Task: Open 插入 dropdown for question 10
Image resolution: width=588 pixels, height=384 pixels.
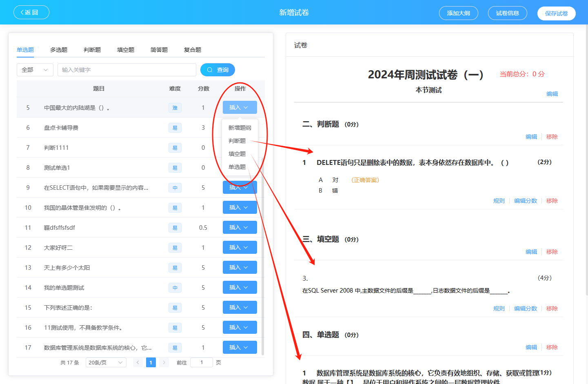Action: click(240, 207)
